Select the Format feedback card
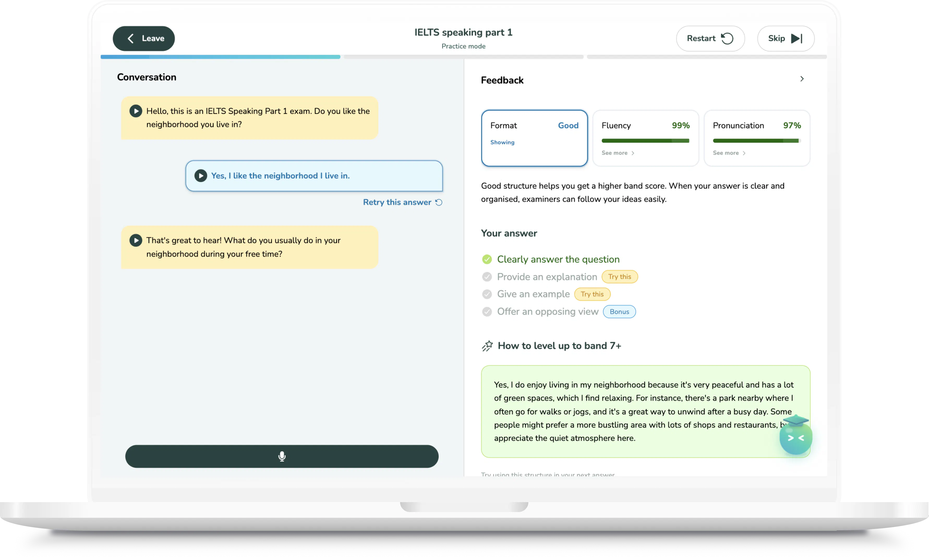Viewport: 929px width, 560px height. (534, 138)
